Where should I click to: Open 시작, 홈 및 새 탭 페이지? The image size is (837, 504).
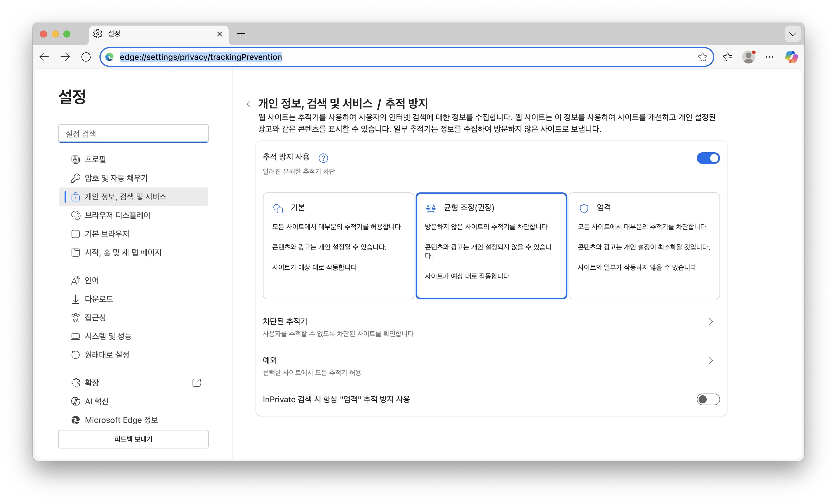pyautogui.click(x=133, y=253)
